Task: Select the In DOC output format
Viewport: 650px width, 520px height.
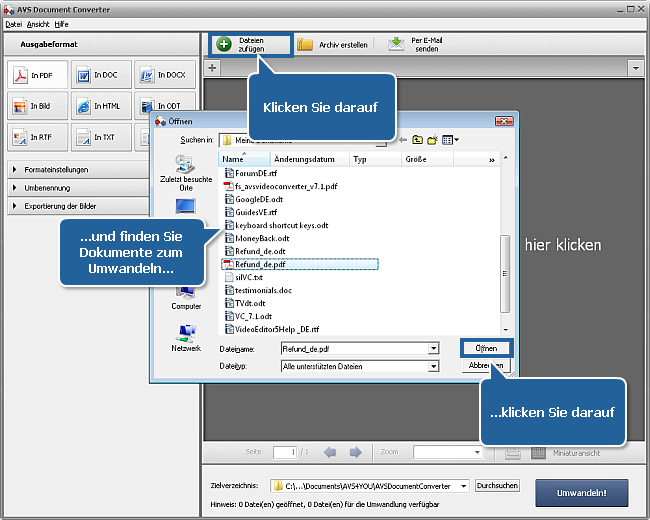Action: pyautogui.click(x=101, y=75)
